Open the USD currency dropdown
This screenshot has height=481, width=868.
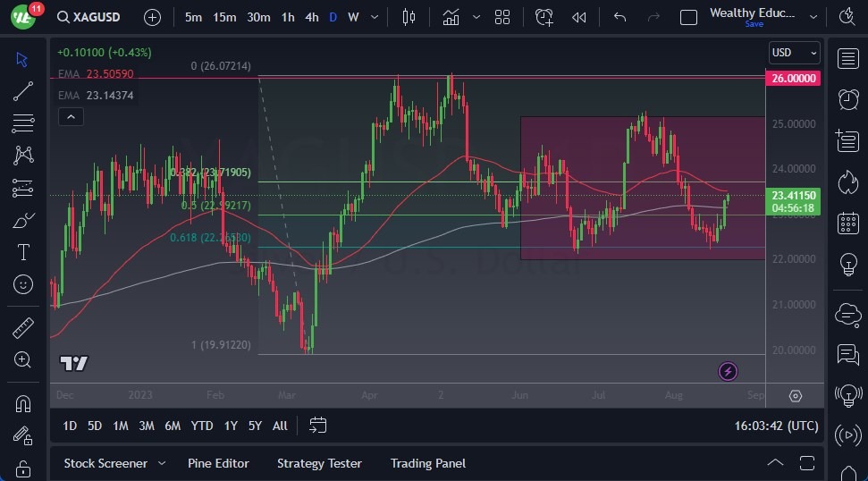[x=794, y=53]
